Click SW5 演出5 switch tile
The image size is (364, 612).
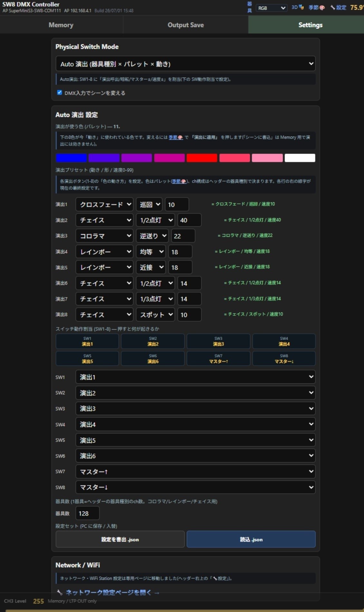87,359
